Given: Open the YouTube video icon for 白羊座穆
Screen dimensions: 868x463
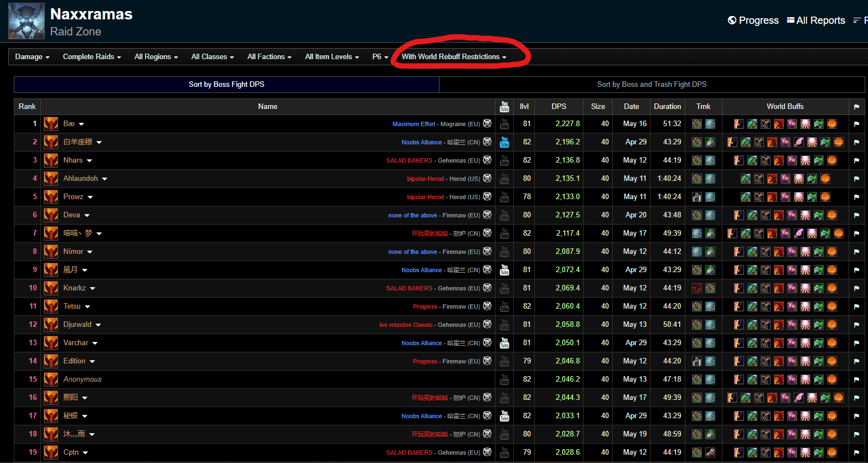Looking at the screenshot, I should [x=504, y=142].
